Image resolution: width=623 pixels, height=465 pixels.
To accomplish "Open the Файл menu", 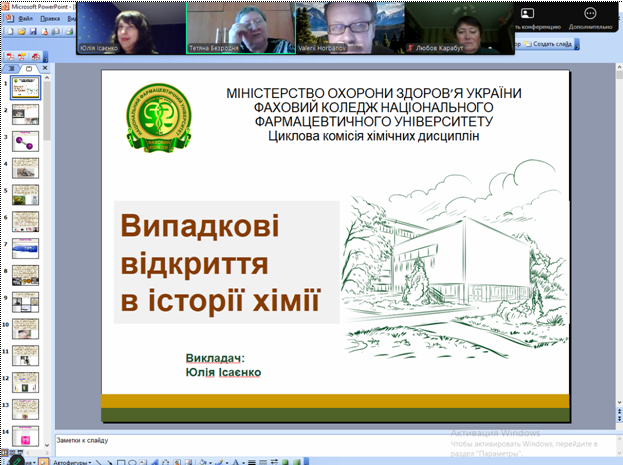I will click(x=25, y=19).
